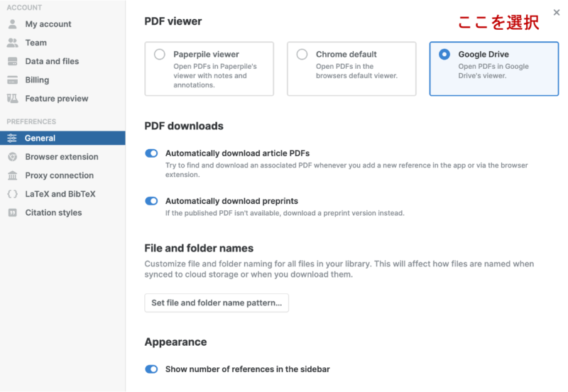
Task: Close the settings dialog with the X
Action: (557, 13)
